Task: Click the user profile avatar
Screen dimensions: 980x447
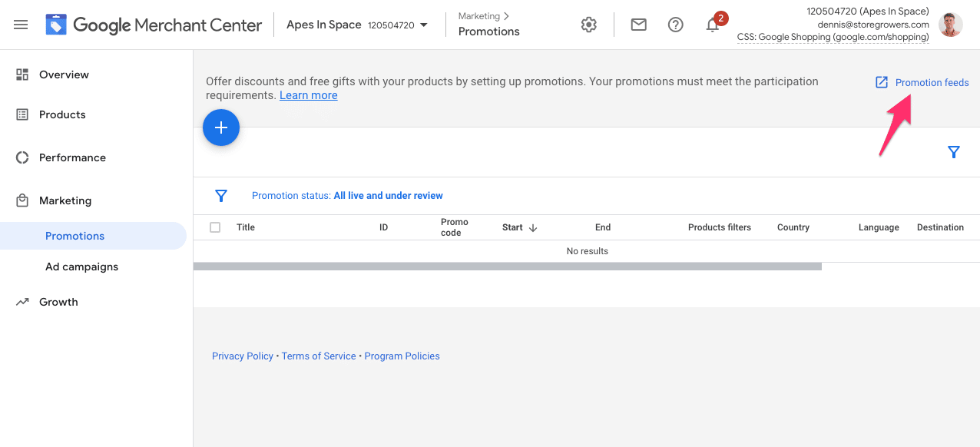Action: point(951,25)
